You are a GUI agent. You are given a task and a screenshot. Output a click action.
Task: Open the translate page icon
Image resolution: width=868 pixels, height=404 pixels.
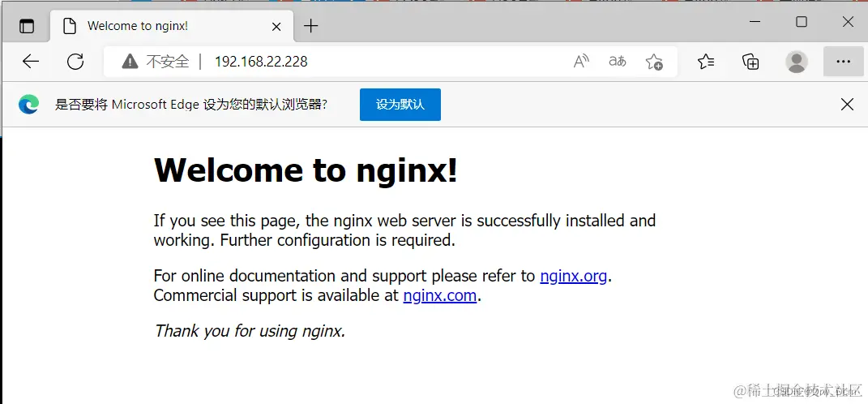coord(618,61)
